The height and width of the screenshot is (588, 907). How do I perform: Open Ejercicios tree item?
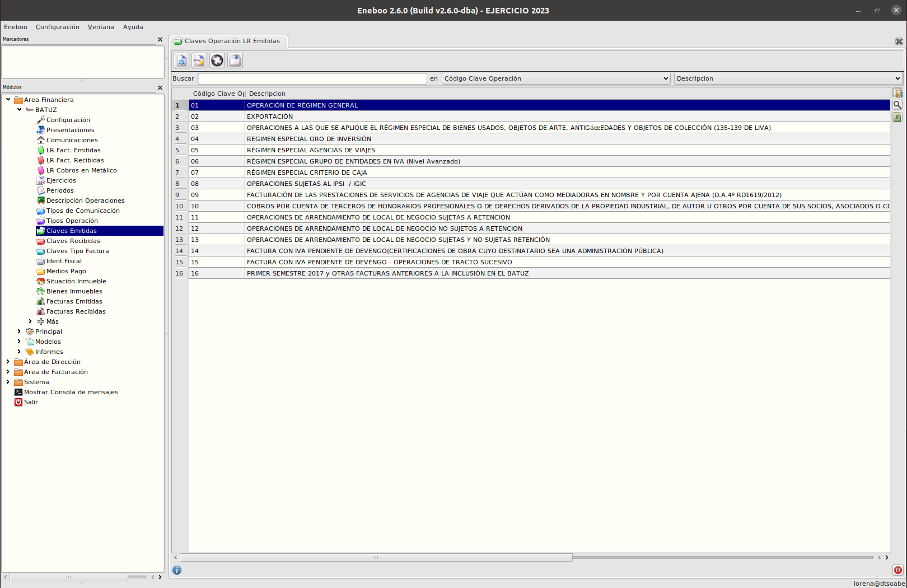[56, 180]
